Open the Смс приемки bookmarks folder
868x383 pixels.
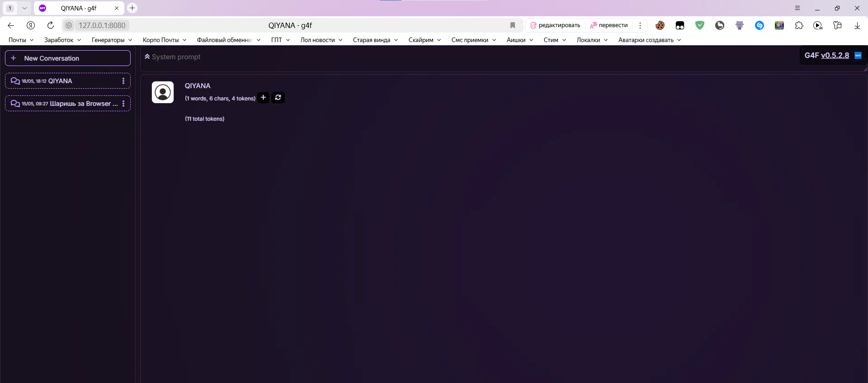click(x=474, y=40)
